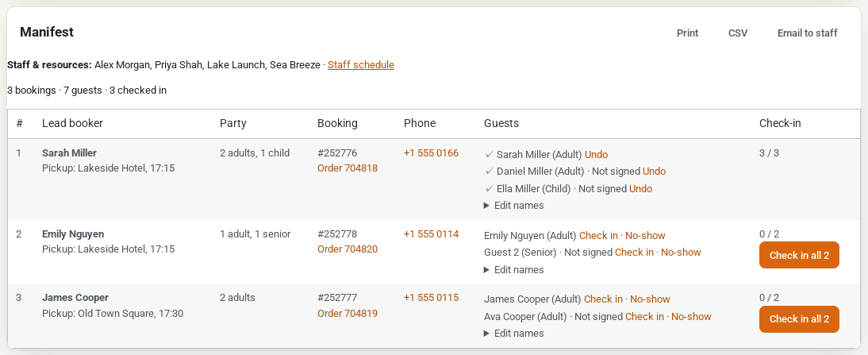Click party text '2 adults, 1 child'
Image resolution: width=868 pixels, height=355 pixels.
pyautogui.click(x=255, y=152)
